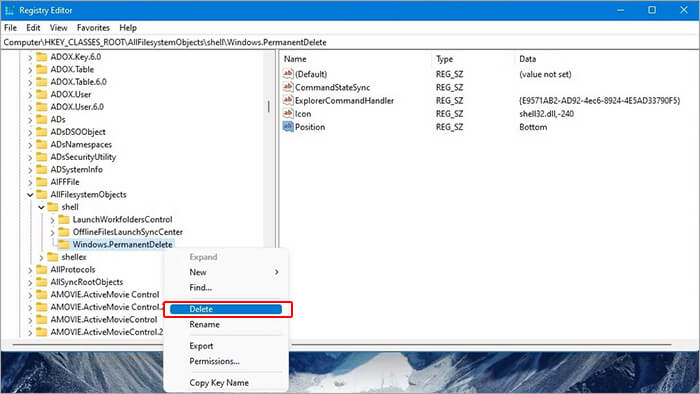Image resolution: width=700 pixels, height=394 pixels.
Task: Open the New submenu arrow
Action: (277, 272)
